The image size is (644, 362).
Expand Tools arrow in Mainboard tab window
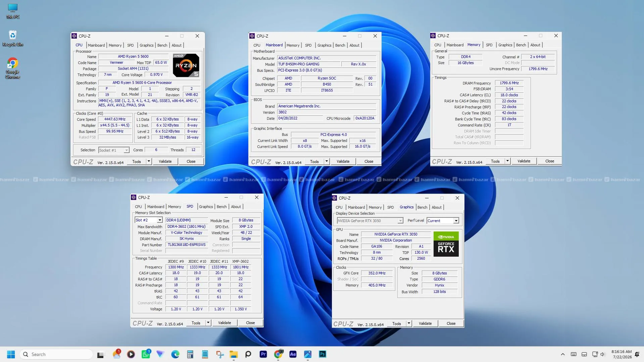pyautogui.click(x=327, y=161)
